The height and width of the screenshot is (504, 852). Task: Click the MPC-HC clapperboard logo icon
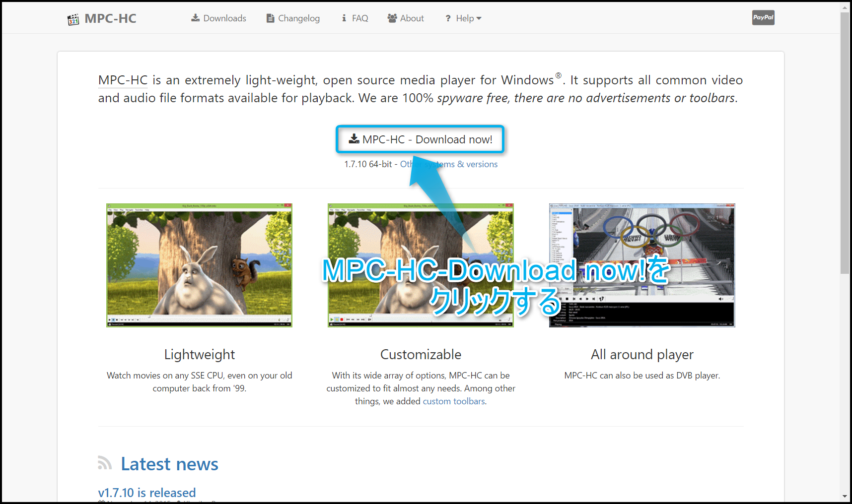tap(73, 19)
